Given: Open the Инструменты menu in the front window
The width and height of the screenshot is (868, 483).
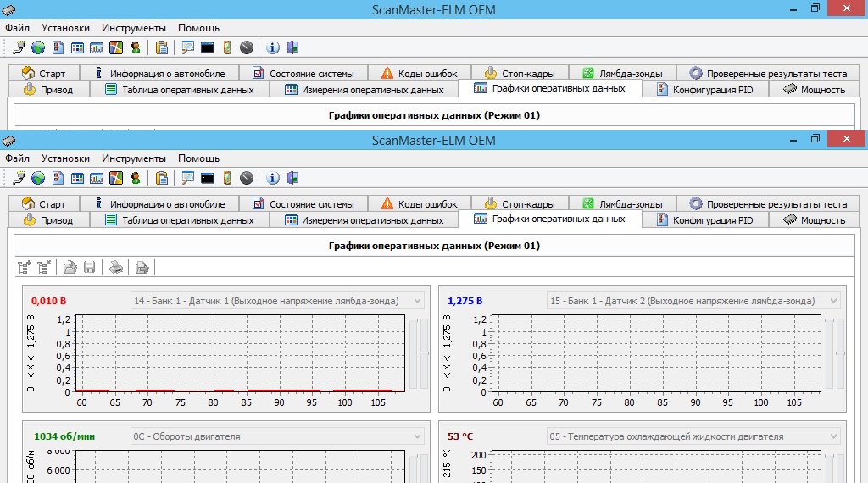Looking at the screenshot, I should 134,158.
